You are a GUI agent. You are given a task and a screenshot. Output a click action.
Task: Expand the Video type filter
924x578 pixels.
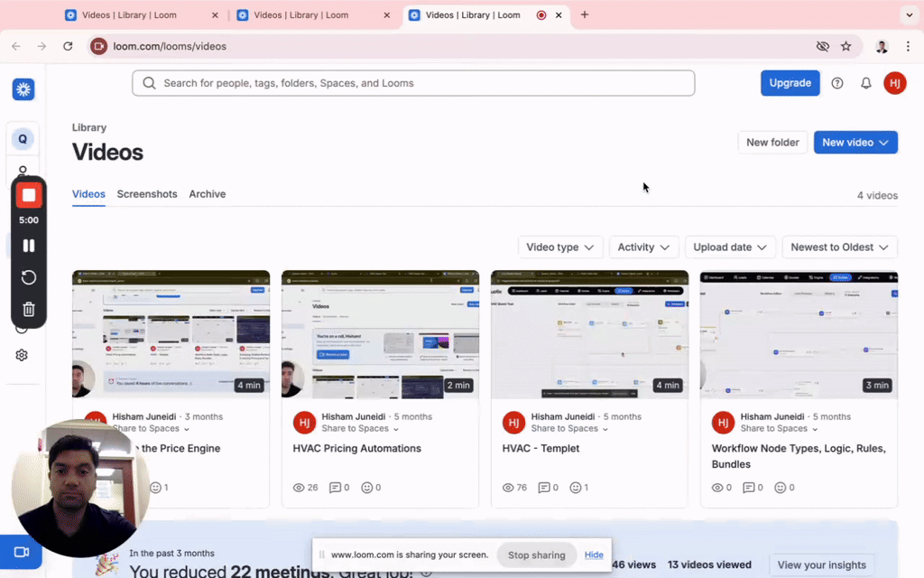point(559,247)
